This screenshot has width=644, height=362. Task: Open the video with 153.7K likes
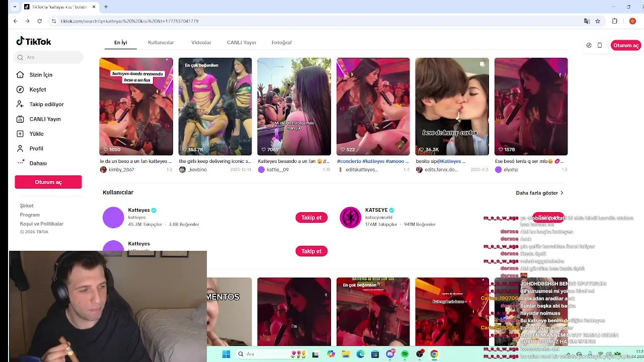coord(215,107)
